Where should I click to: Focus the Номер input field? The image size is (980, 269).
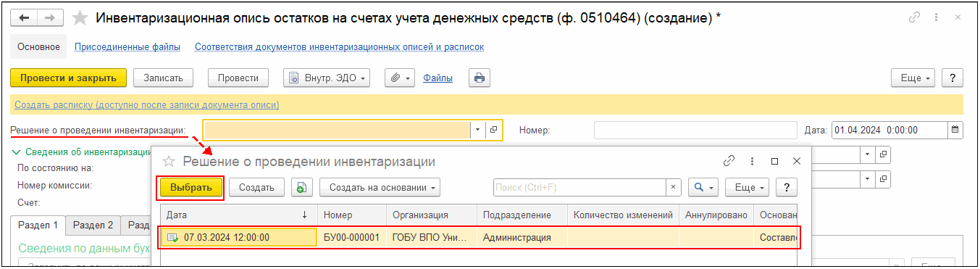coord(695,131)
